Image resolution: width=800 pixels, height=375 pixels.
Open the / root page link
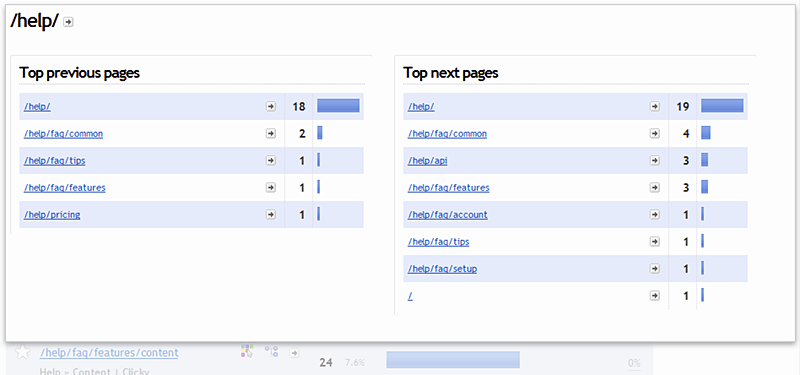coord(410,296)
